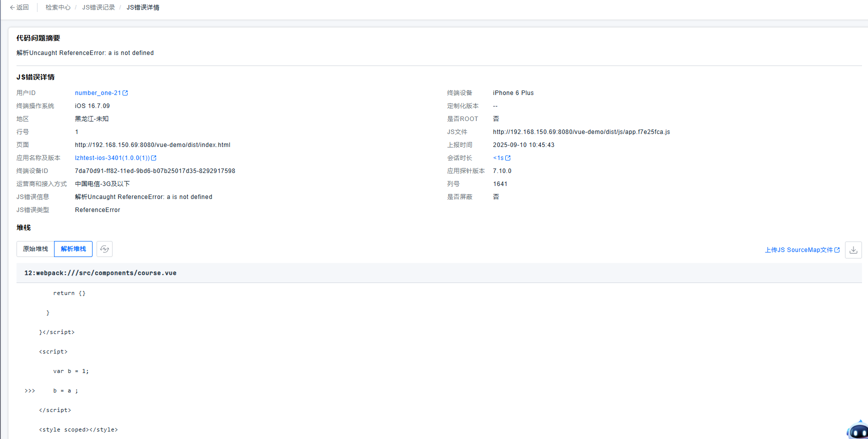Select the 解析堆栈 tab
The height and width of the screenshot is (439, 868).
74,249
